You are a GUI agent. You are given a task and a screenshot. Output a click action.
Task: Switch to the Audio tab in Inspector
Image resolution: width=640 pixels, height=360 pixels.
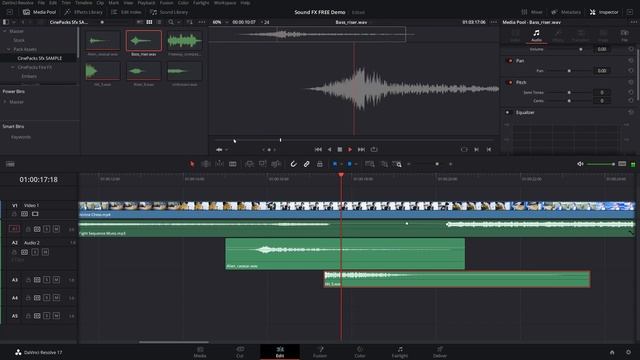(536, 36)
